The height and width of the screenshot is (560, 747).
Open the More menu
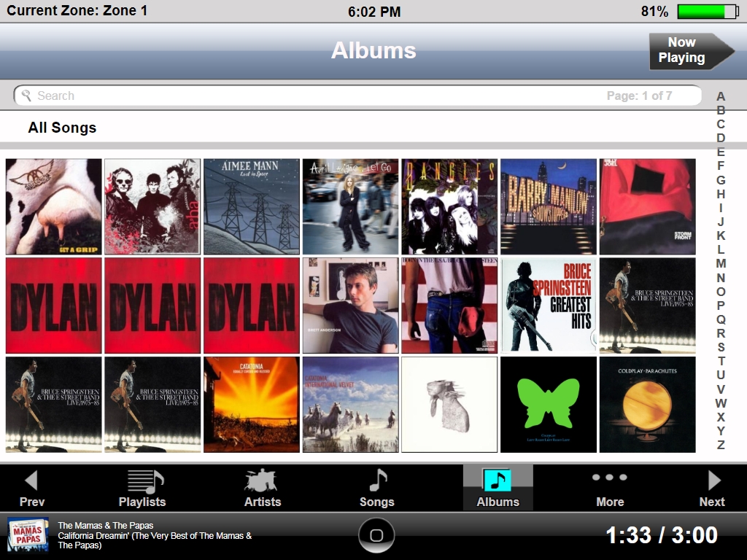[x=610, y=488]
